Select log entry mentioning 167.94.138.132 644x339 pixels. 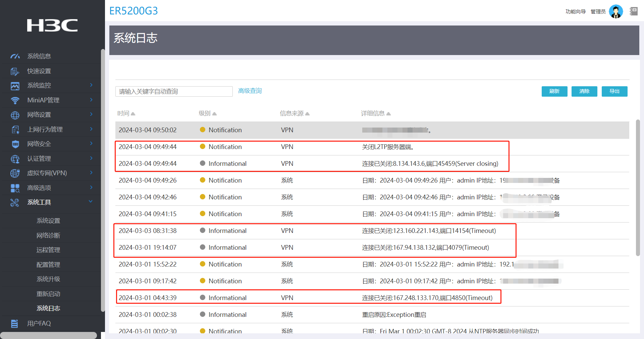pos(372,247)
